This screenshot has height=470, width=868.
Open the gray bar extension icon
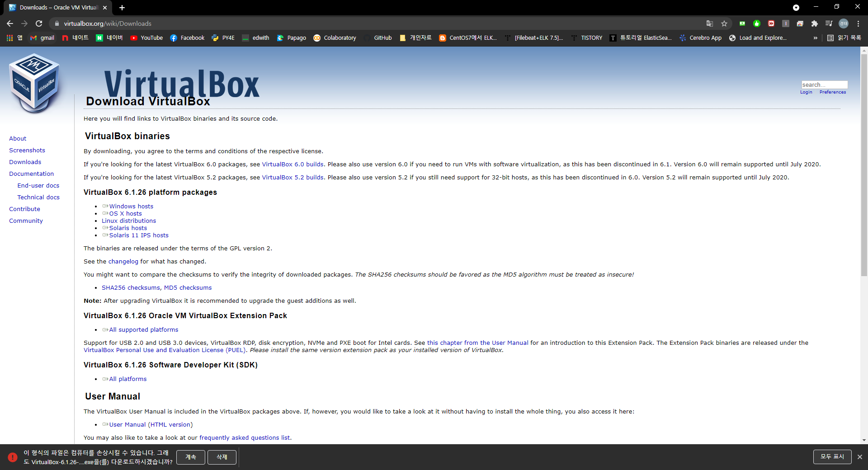coord(786,23)
